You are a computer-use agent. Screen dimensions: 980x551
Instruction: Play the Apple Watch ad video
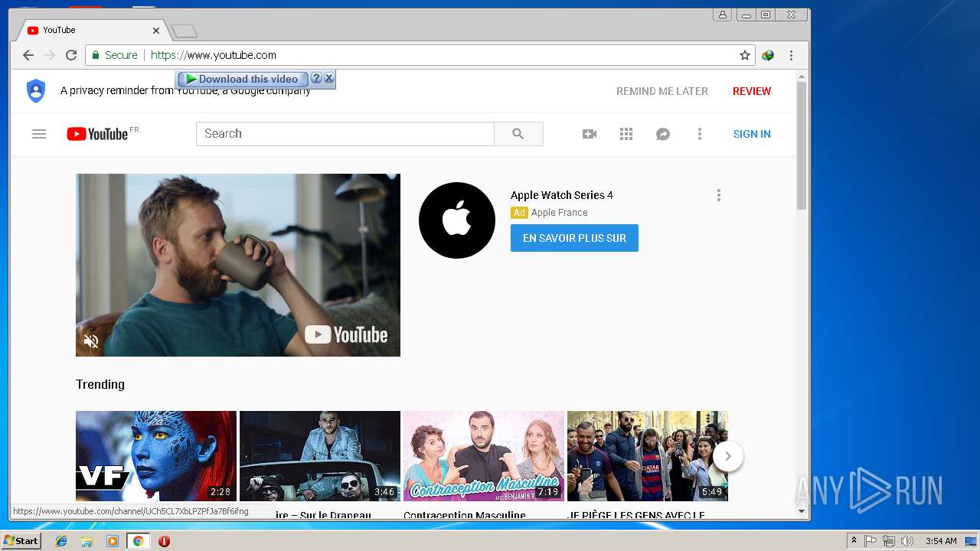tap(238, 265)
